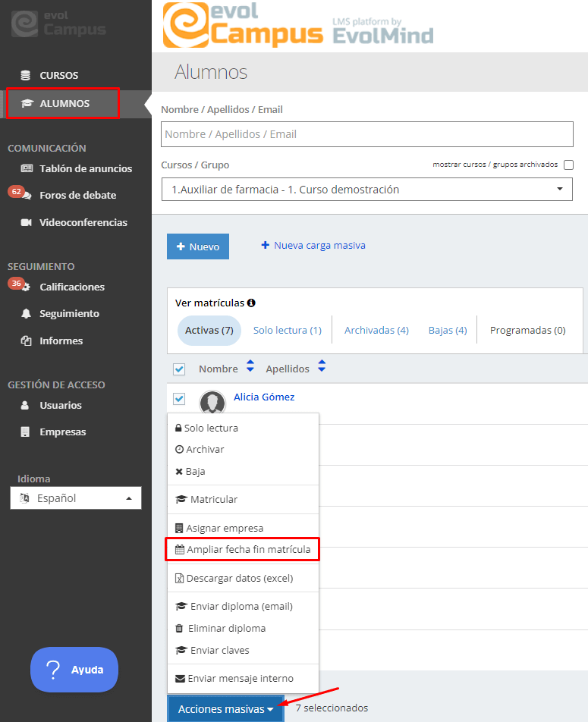The width and height of the screenshot is (588, 722).
Task: Choose Ampliar fecha fin matrícula from menu
Action: 243,549
